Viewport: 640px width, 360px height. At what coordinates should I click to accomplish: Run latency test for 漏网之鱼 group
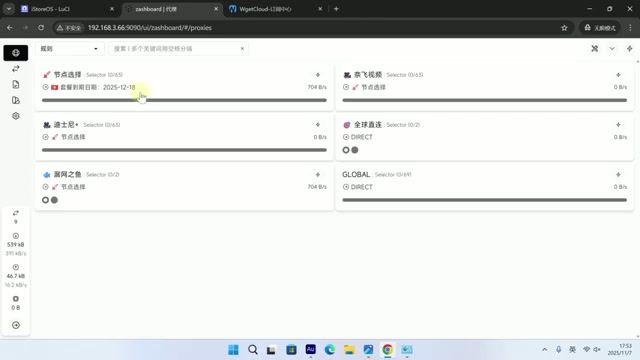click(318, 174)
